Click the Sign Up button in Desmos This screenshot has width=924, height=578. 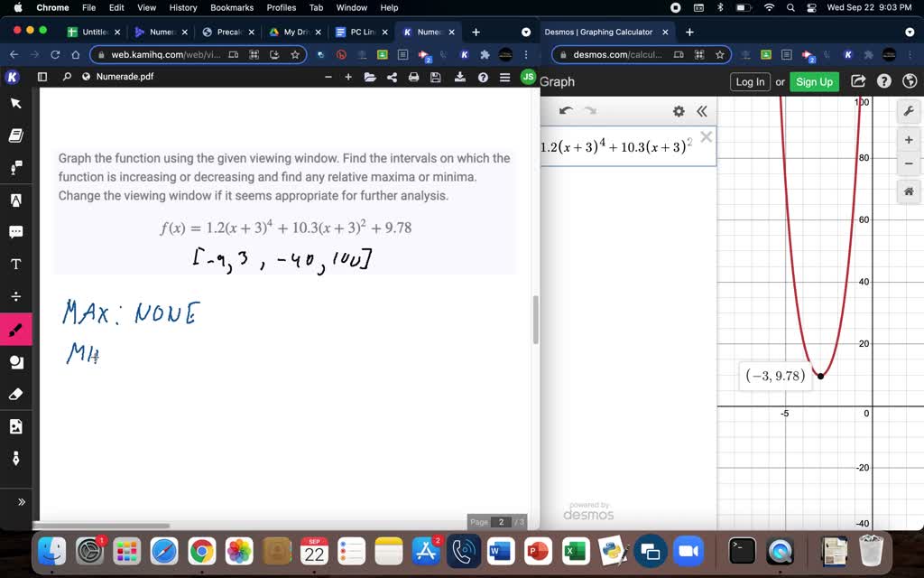pyautogui.click(x=813, y=81)
